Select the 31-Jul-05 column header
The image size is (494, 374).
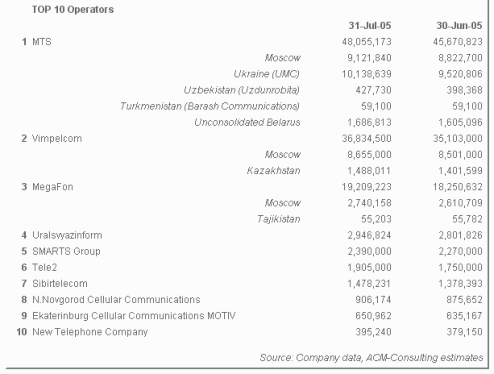click(370, 26)
